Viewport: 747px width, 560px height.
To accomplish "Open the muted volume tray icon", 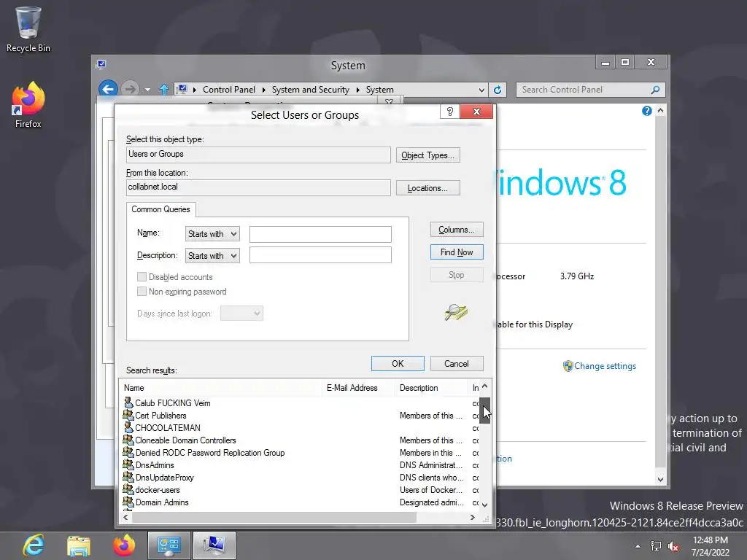I will pos(673,546).
